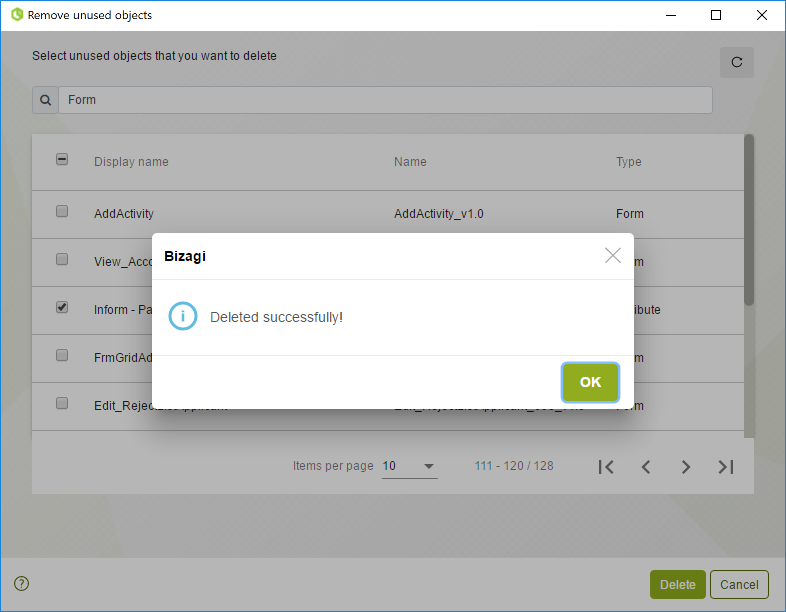Click the Type column header
This screenshot has width=786, height=612.
coord(629,162)
